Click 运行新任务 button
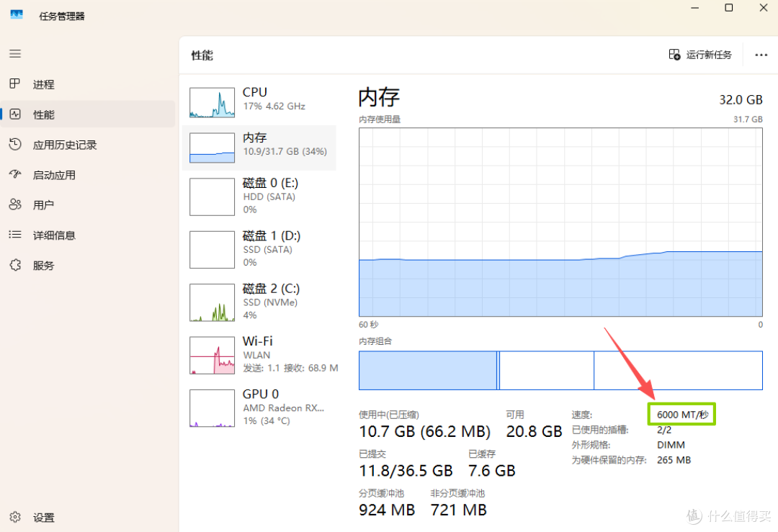Image resolution: width=778 pixels, height=532 pixels. 701,55
